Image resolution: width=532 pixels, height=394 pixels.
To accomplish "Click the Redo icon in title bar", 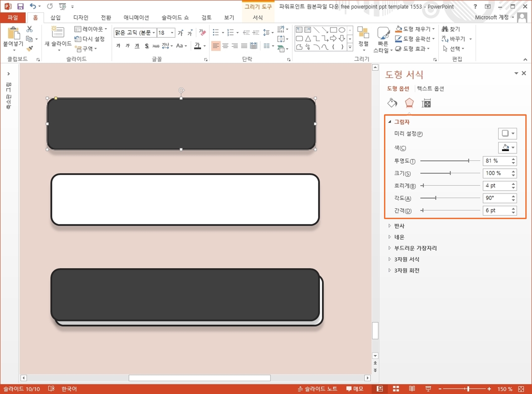I will pyautogui.click(x=50, y=7).
